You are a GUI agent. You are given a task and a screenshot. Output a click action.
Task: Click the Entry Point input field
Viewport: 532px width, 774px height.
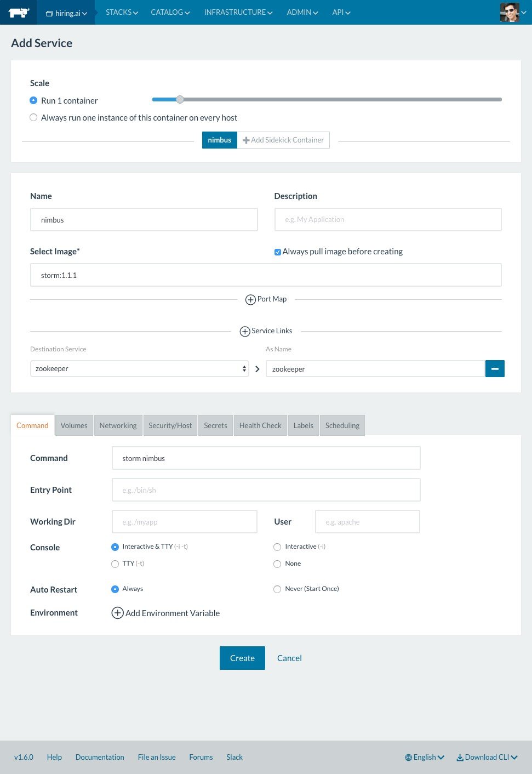[x=266, y=490]
